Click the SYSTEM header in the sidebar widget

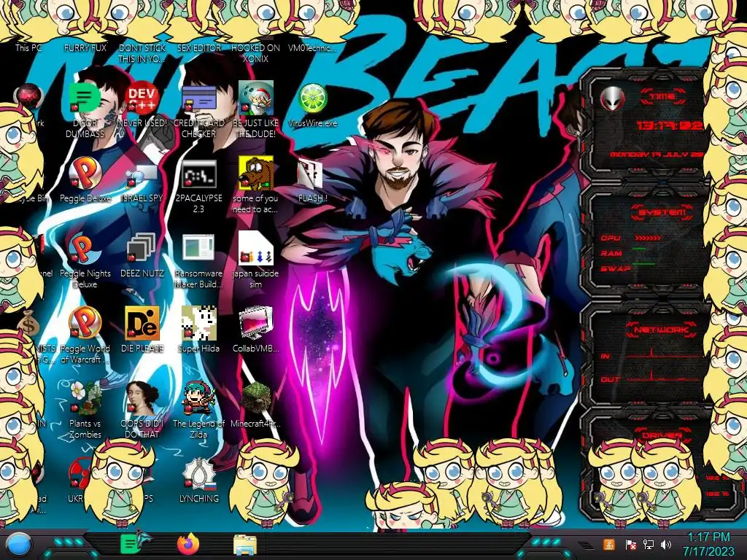pos(662,212)
